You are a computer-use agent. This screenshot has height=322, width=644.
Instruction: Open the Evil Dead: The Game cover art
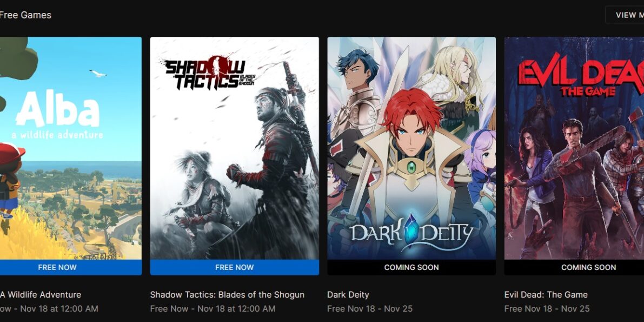(574, 148)
